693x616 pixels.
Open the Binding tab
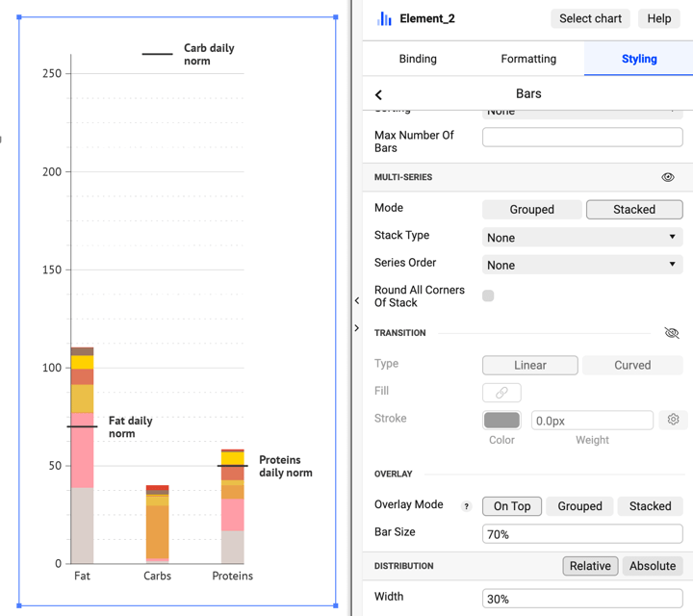(x=418, y=59)
